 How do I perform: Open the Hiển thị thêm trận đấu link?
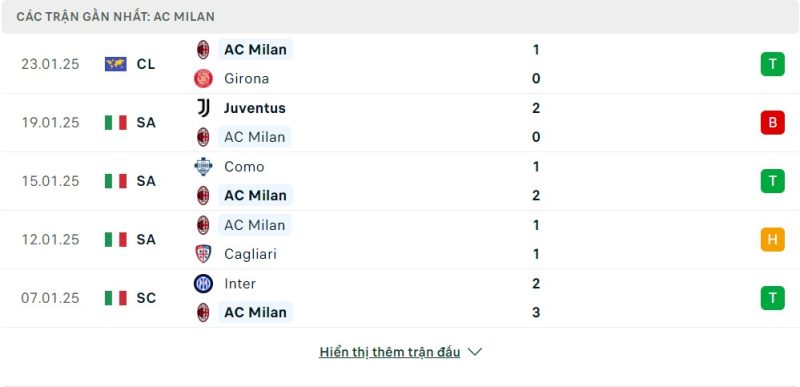(x=390, y=352)
